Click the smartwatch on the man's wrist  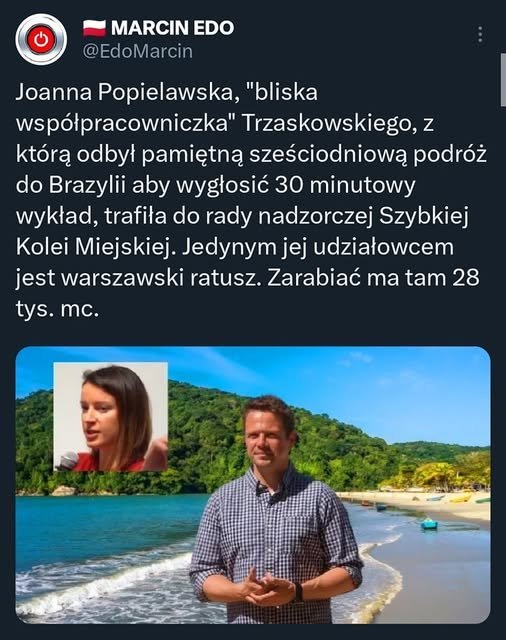click(299, 592)
